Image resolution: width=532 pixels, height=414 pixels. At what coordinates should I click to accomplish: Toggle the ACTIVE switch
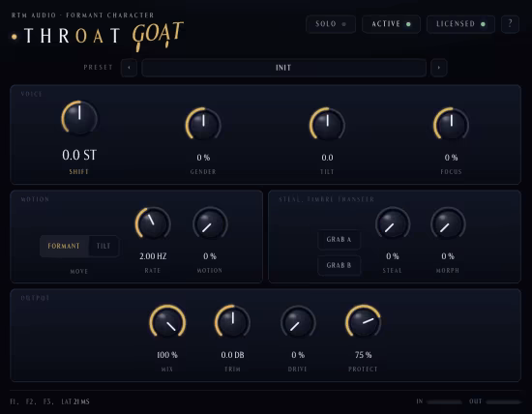pos(391,24)
